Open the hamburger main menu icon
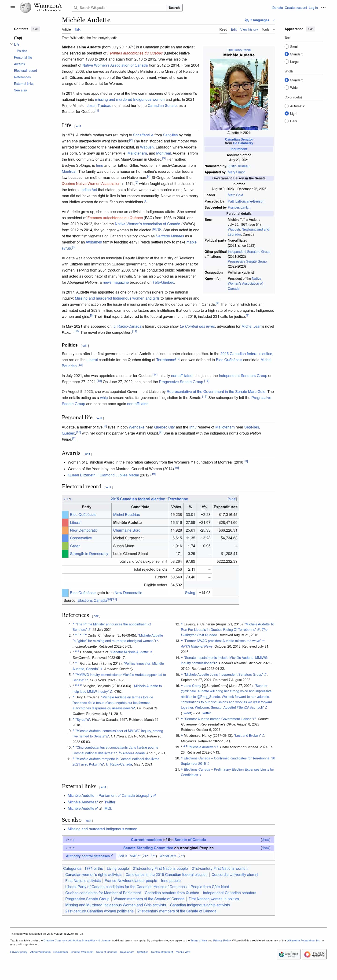337x980 pixels. [x=13, y=8]
